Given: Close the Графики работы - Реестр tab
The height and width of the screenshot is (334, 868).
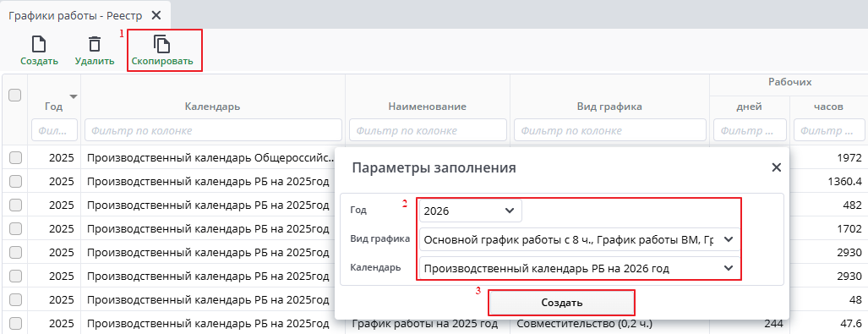Looking at the screenshot, I should [x=156, y=15].
